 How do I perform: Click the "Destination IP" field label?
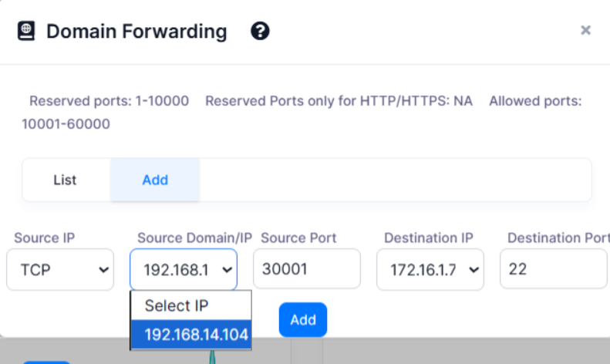click(x=429, y=238)
